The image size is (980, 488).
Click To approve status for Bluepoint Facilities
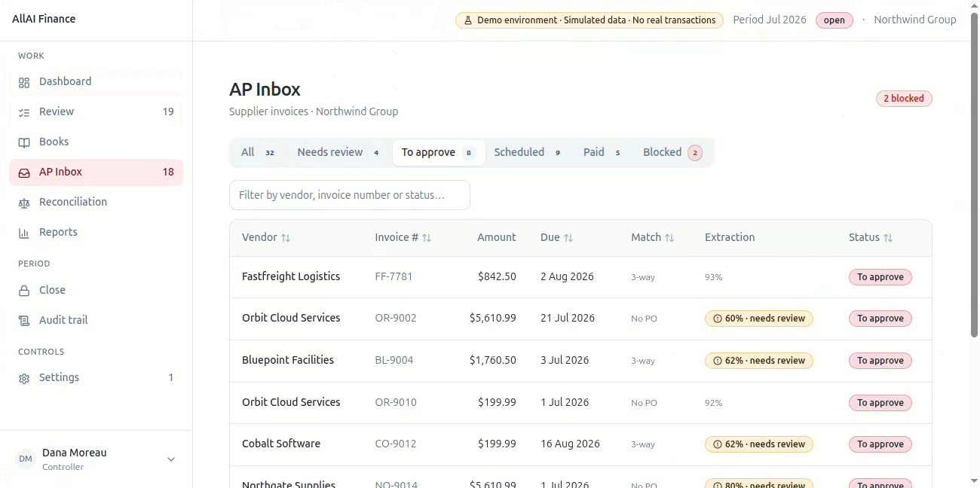click(x=880, y=361)
